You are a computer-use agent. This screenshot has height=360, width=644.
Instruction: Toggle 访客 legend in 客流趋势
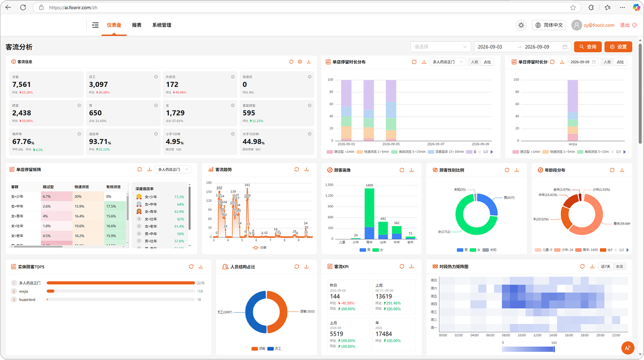[x=260, y=247]
